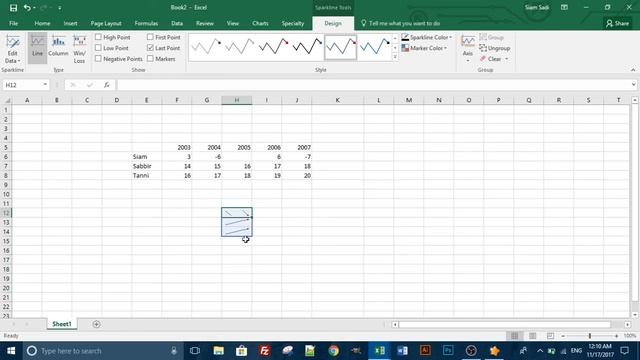Open Task View on taskbar
The height and width of the screenshot is (360, 640).
(195, 351)
